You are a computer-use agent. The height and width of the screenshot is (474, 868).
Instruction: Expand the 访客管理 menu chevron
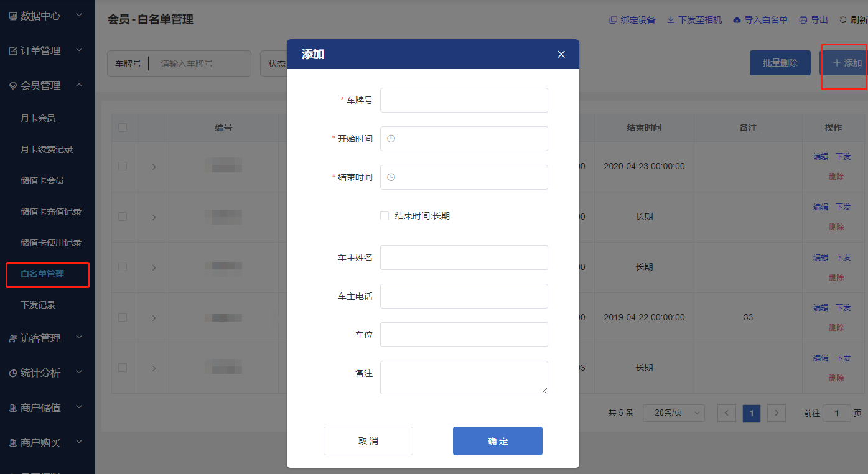pyautogui.click(x=79, y=337)
